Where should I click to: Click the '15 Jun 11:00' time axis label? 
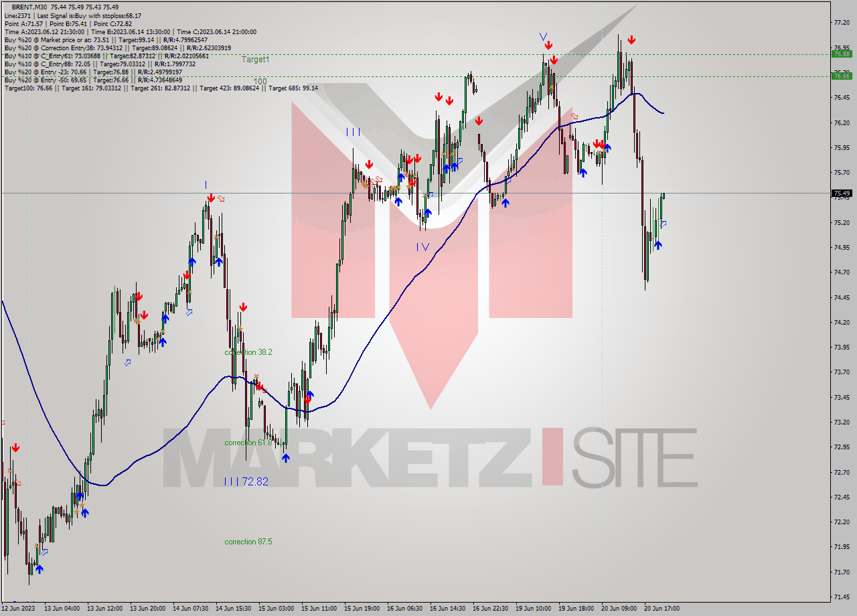[319, 609]
